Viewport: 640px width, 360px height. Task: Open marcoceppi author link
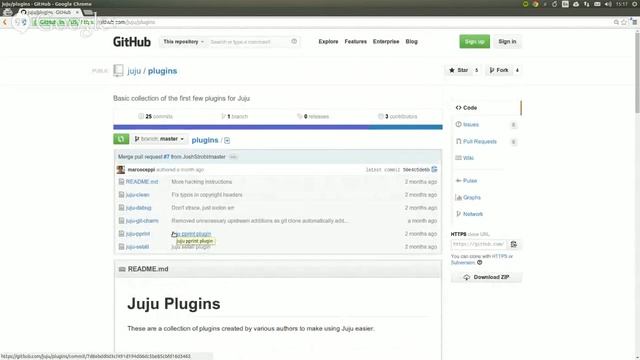(x=141, y=170)
